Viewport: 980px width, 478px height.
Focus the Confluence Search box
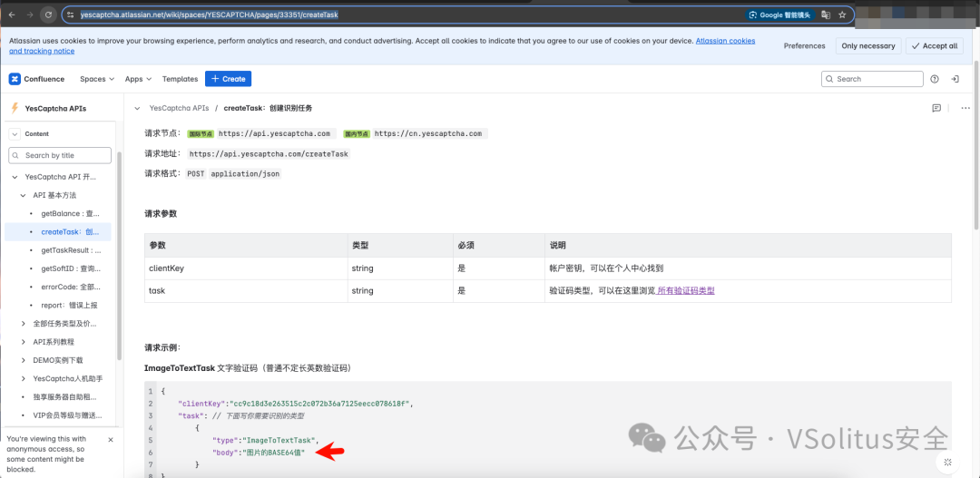[x=872, y=79]
